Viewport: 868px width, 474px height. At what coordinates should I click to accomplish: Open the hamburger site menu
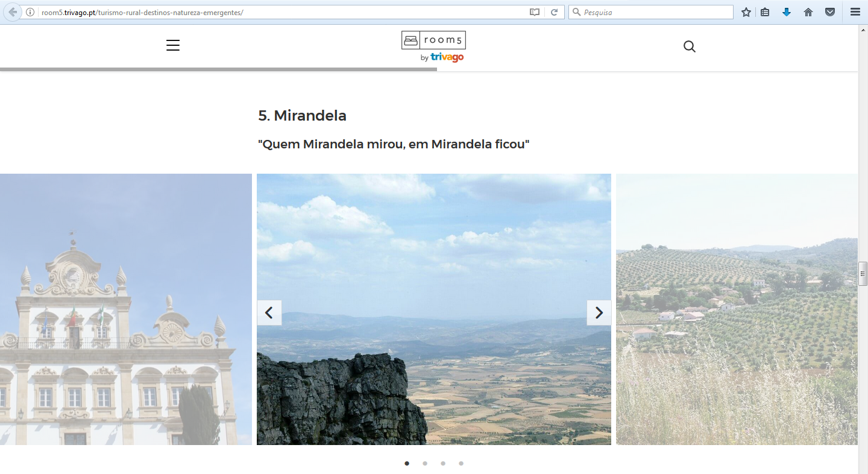pos(173,45)
